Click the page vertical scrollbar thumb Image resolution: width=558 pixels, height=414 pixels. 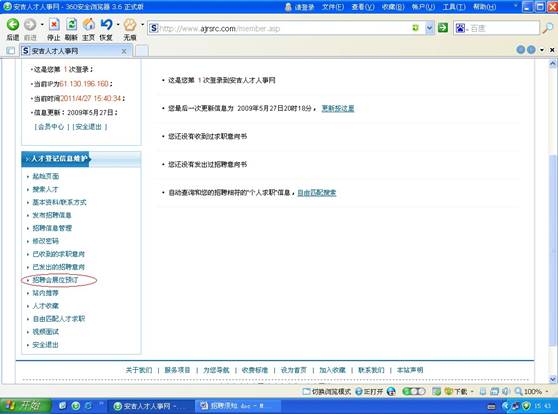552,250
